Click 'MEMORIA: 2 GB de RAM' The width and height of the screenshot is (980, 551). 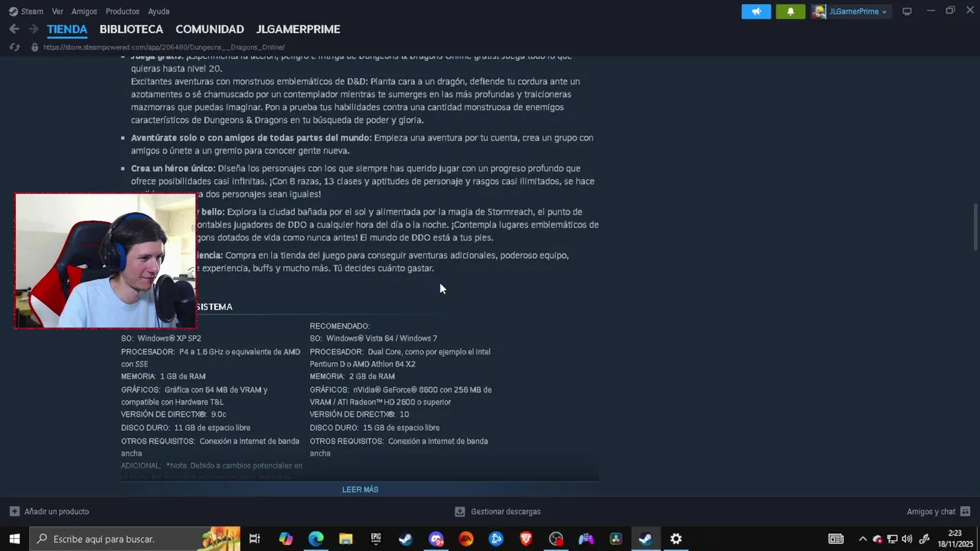coord(352,377)
